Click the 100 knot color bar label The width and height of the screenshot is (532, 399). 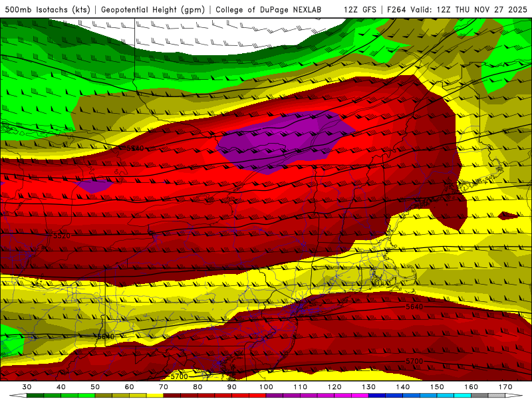(266, 387)
